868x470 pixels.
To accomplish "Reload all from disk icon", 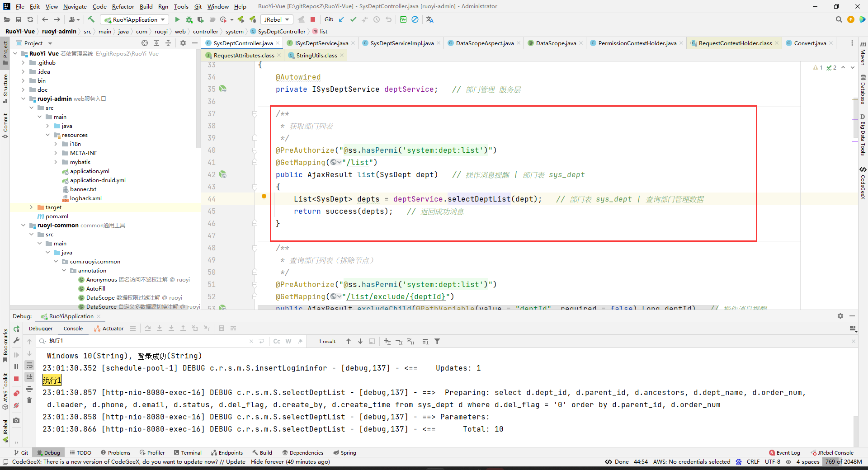I will (x=30, y=19).
